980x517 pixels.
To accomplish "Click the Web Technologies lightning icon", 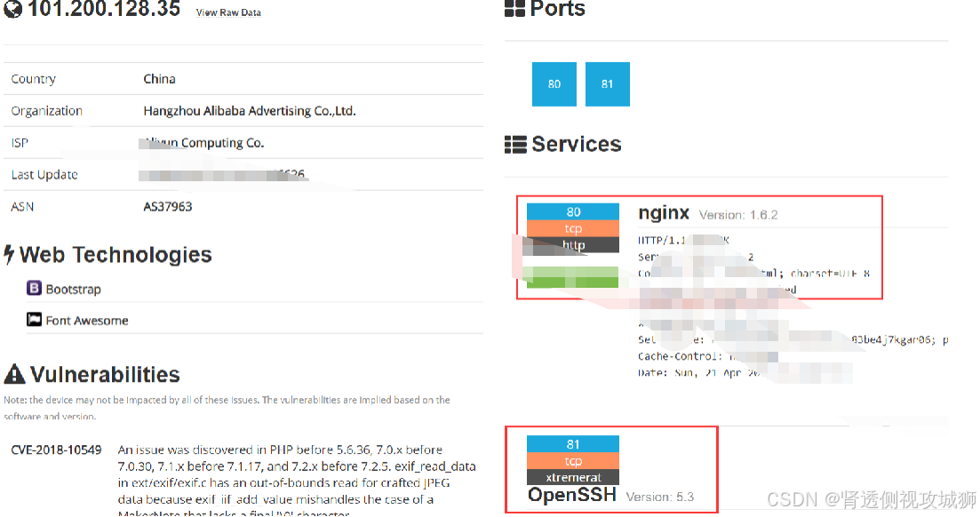I will tap(9, 254).
